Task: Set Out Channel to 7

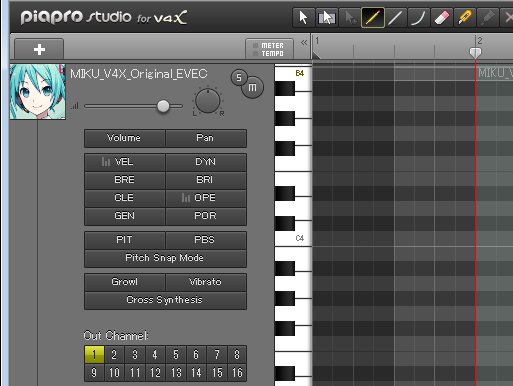Action: point(217,354)
